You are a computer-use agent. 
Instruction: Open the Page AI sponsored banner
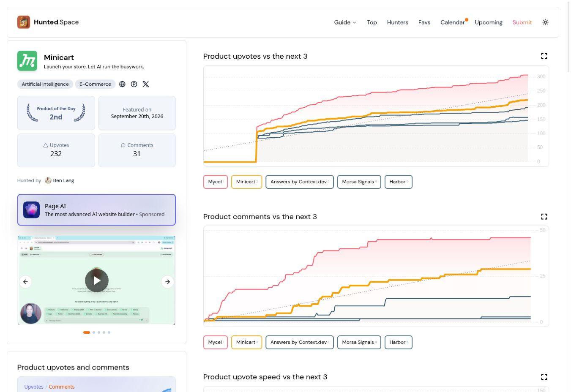click(x=96, y=210)
